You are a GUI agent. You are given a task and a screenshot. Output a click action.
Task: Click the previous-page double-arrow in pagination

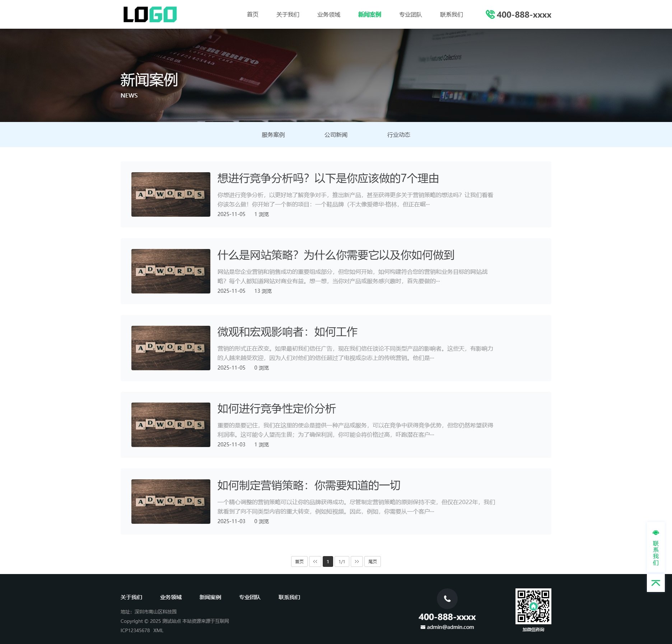(x=315, y=561)
